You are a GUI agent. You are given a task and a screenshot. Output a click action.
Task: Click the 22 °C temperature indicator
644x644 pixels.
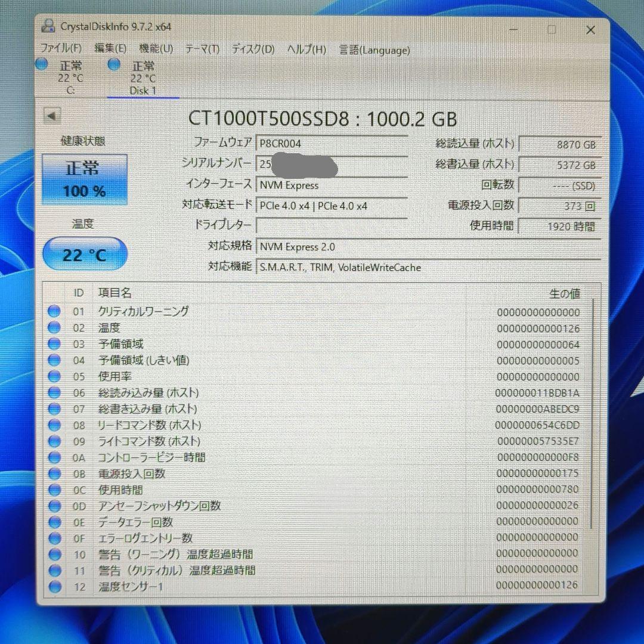tap(85, 253)
